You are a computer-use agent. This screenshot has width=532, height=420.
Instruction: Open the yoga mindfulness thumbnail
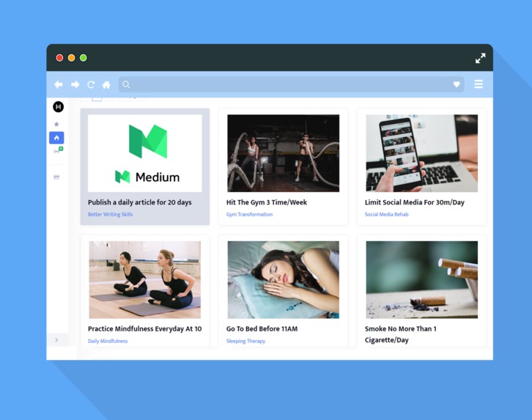tap(145, 279)
